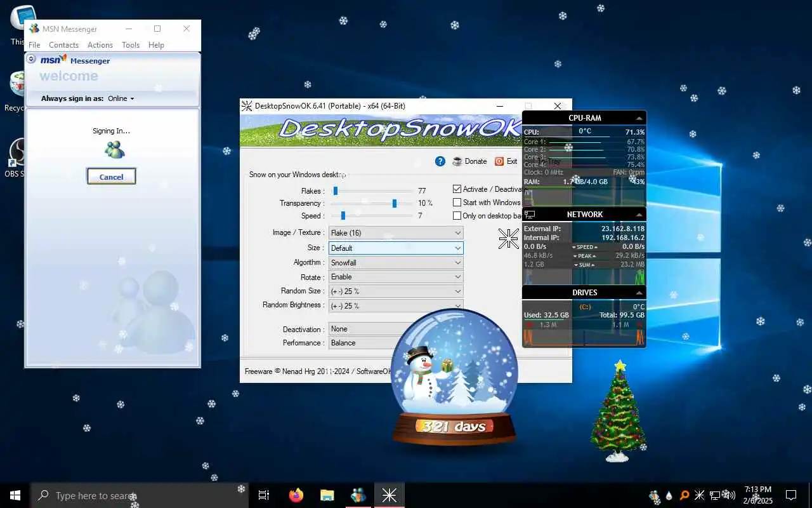Screen dimensions: 812x508
Task: Open the File menu in MSN Messenger
Action: click(x=34, y=45)
